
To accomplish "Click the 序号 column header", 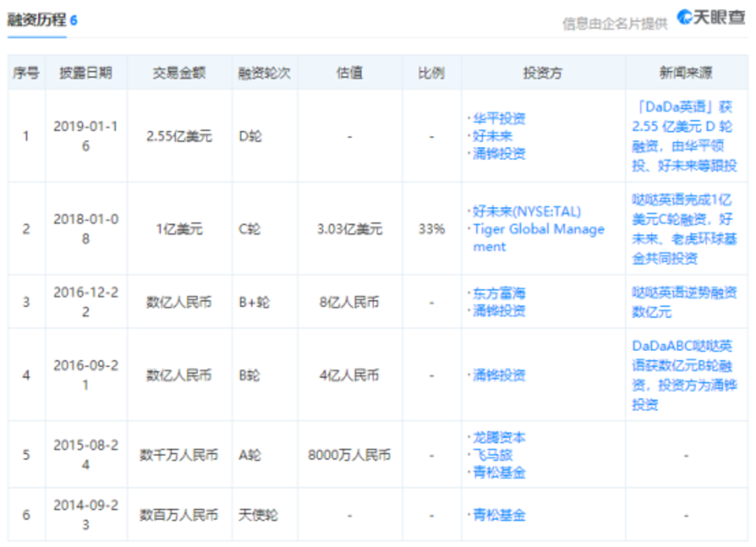I will [x=26, y=73].
